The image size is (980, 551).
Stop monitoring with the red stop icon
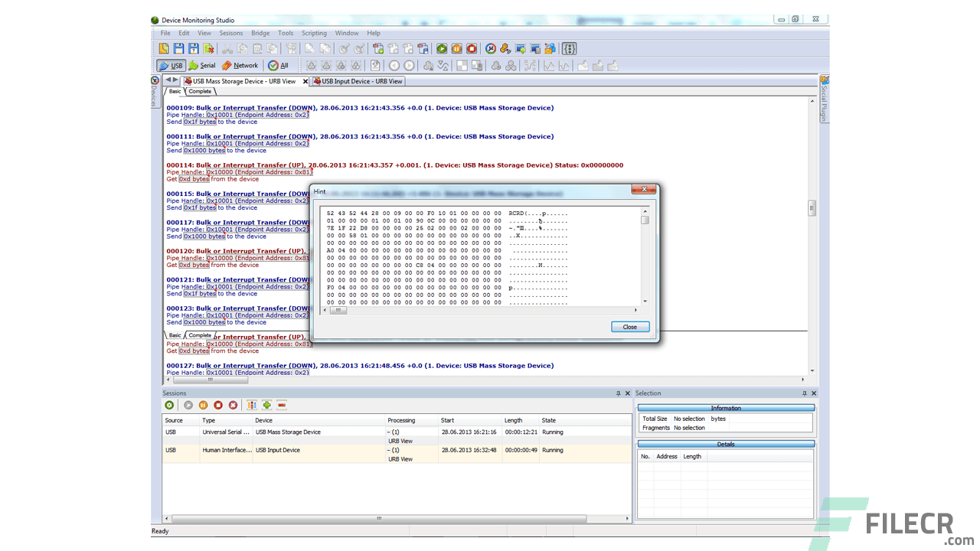click(x=218, y=405)
